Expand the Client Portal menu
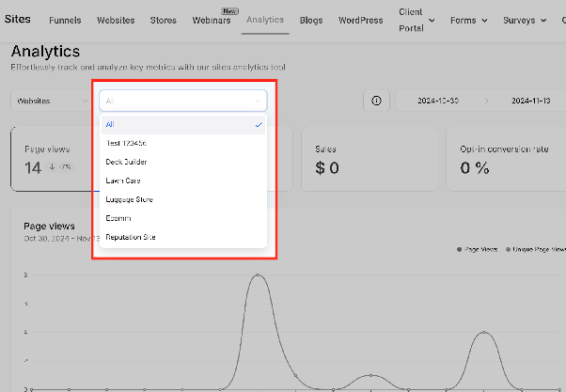 pos(417,21)
